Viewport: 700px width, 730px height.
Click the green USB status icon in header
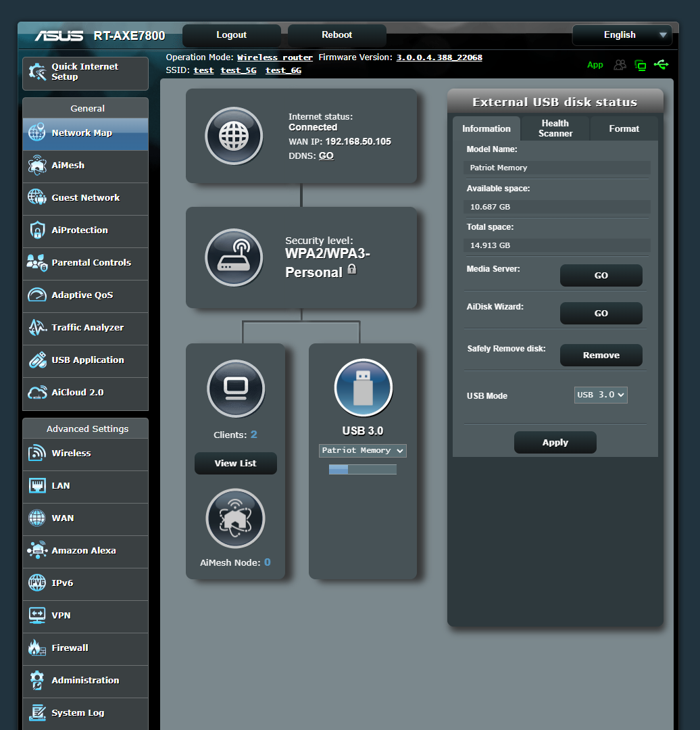[x=661, y=65]
